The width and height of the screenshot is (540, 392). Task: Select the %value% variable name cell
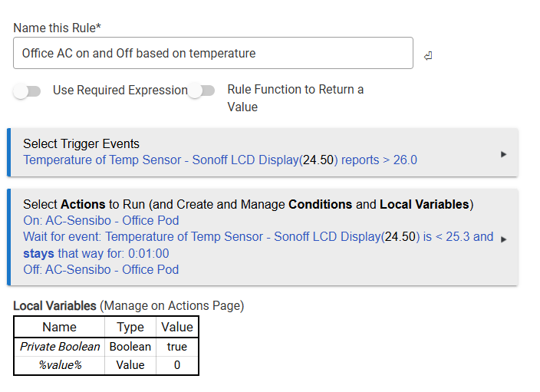59,365
